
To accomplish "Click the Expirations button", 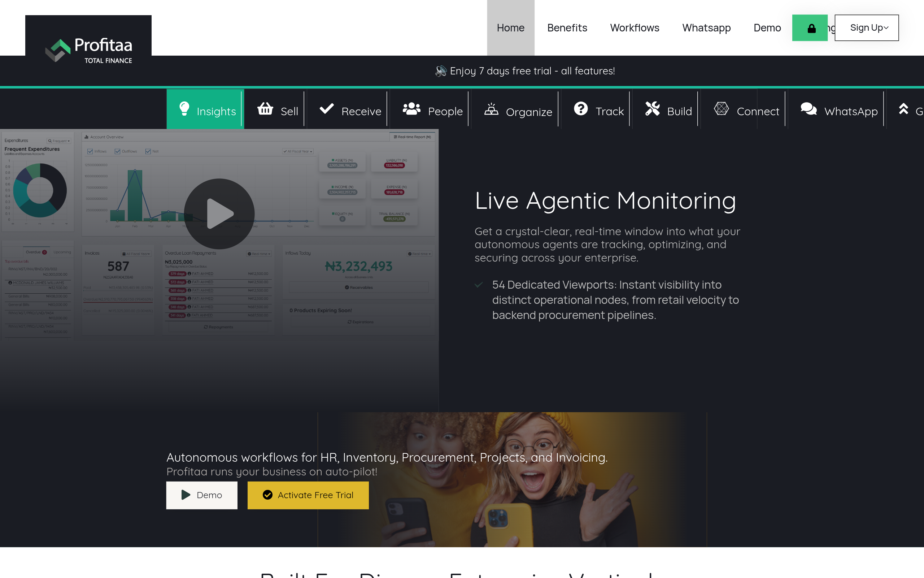I will click(360, 322).
